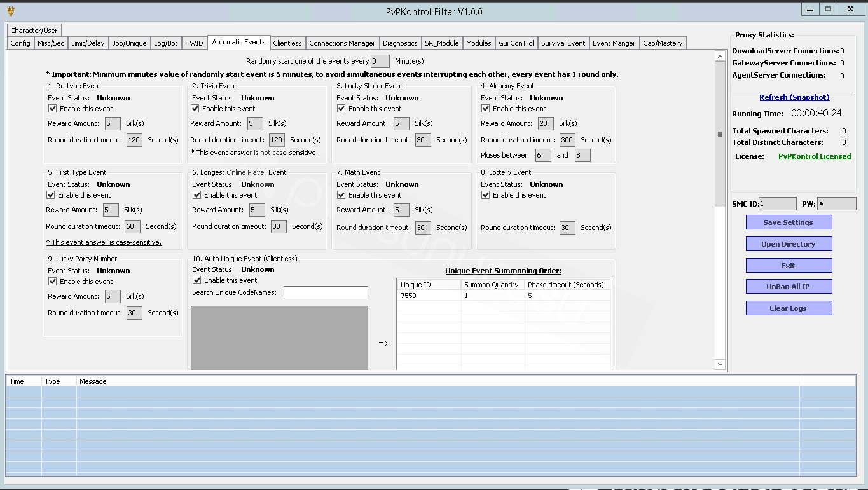
Task: Select the Survival Event tab
Action: pyautogui.click(x=563, y=43)
